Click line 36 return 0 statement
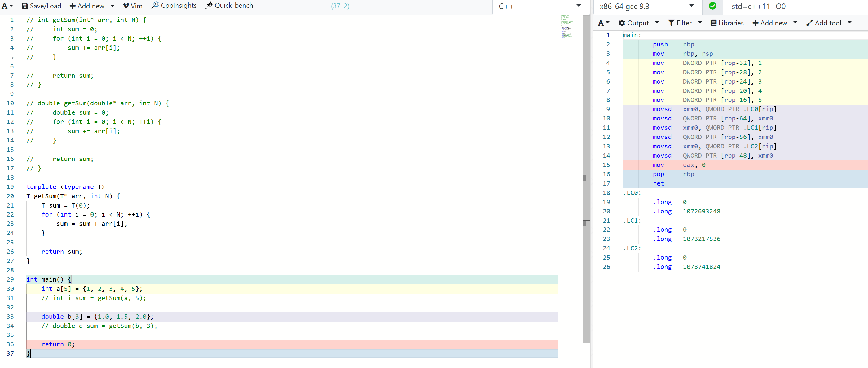868x368 pixels. pyautogui.click(x=58, y=344)
